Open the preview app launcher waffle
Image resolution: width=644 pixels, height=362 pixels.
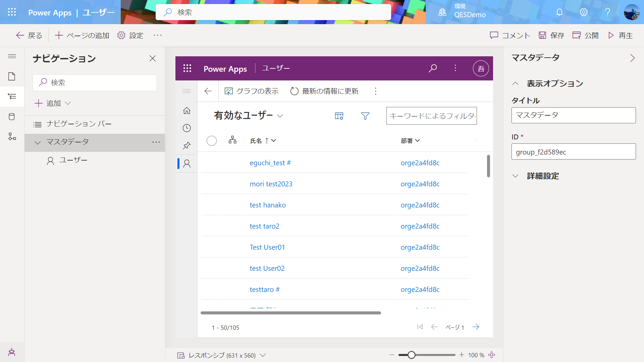coord(187,68)
